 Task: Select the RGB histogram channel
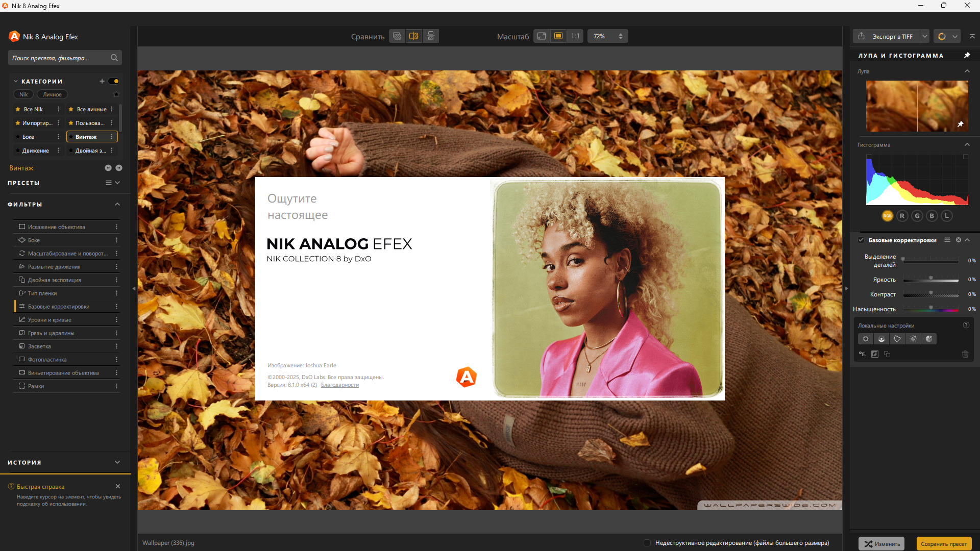click(888, 216)
